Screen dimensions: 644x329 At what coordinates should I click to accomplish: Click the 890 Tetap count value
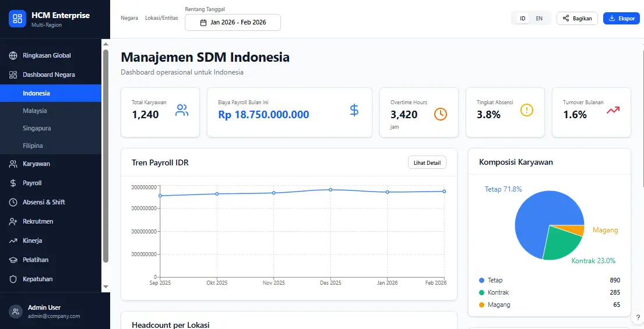pyautogui.click(x=615, y=280)
